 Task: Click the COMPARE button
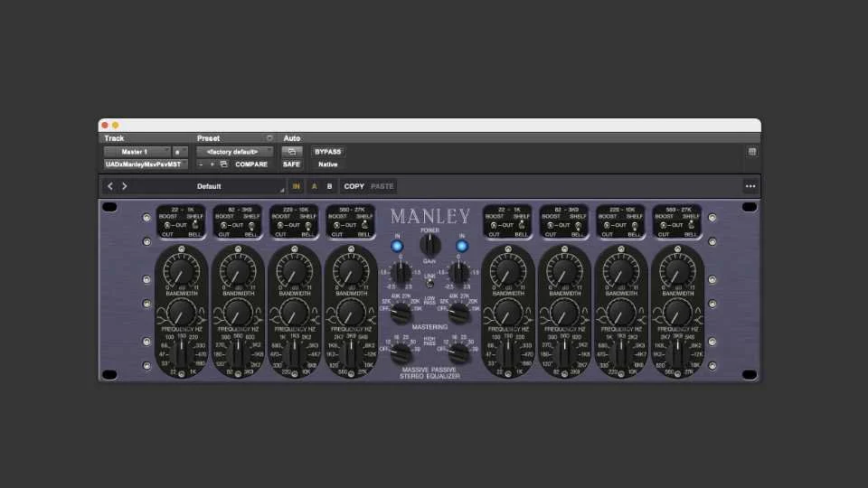pos(251,164)
